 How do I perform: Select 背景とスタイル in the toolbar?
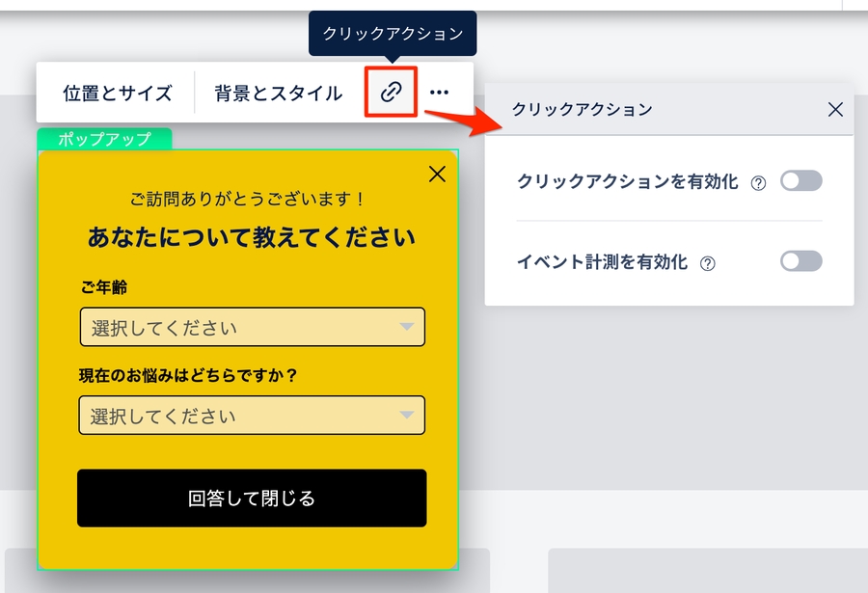coord(278,93)
